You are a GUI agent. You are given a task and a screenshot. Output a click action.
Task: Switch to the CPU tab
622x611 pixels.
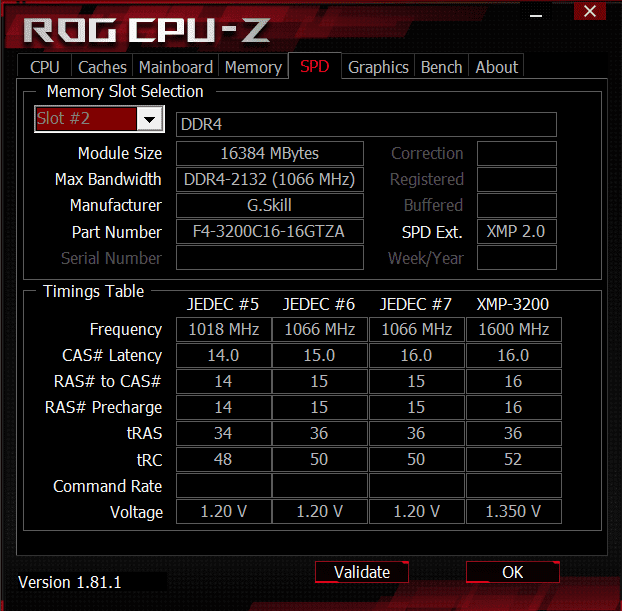pyautogui.click(x=44, y=67)
